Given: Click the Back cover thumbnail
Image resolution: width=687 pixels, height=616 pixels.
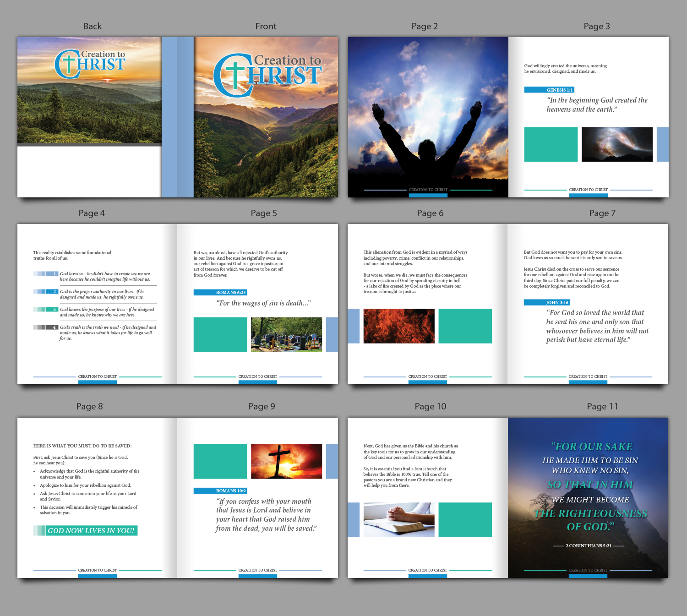Looking at the screenshot, I should pyautogui.click(x=89, y=117).
